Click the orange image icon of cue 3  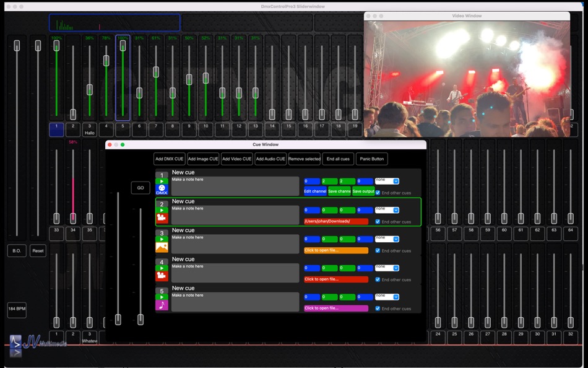click(x=162, y=247)
